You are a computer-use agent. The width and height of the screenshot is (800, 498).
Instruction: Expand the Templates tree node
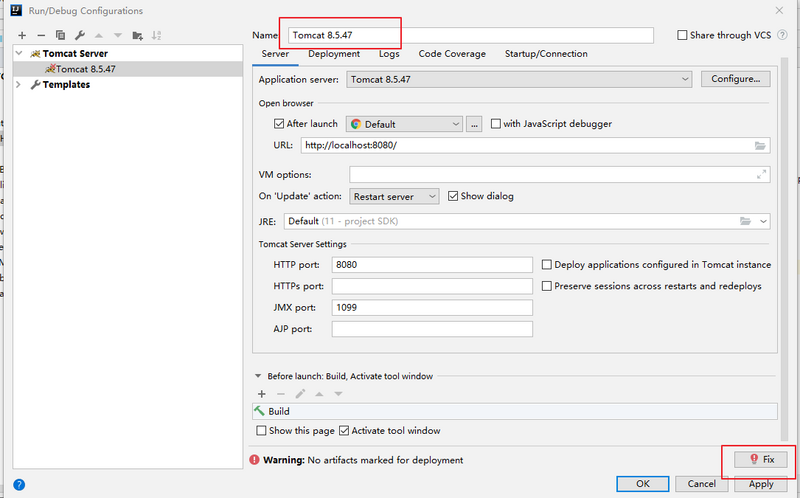(19, 85)
